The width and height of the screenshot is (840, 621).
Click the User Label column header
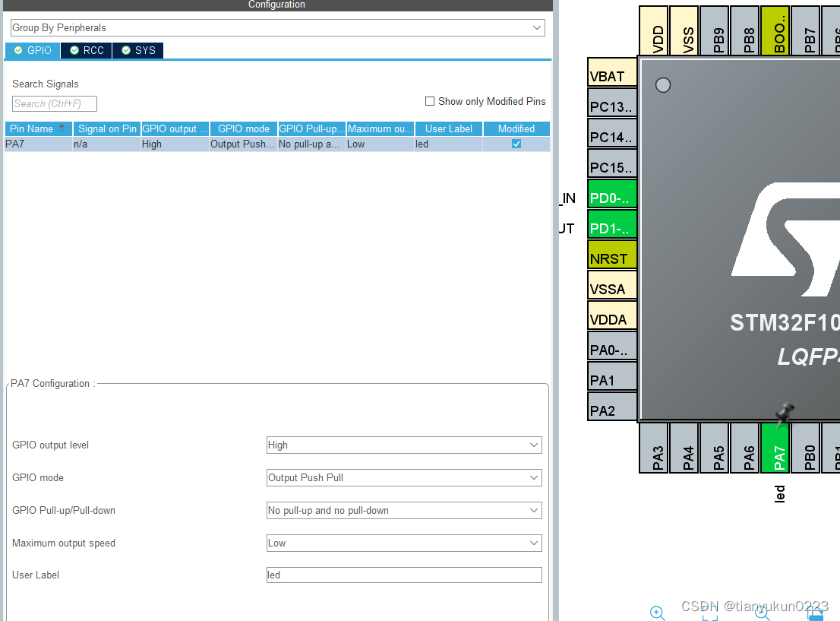449,128
